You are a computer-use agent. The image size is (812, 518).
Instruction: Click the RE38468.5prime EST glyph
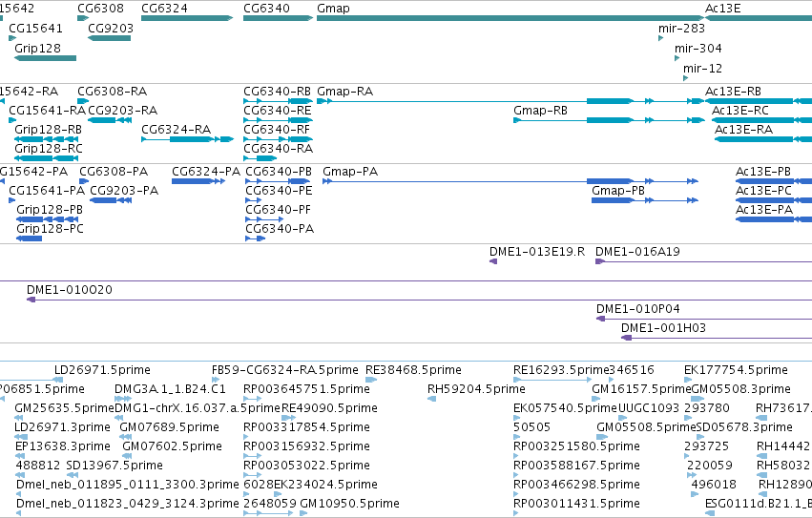coord(371,380)
